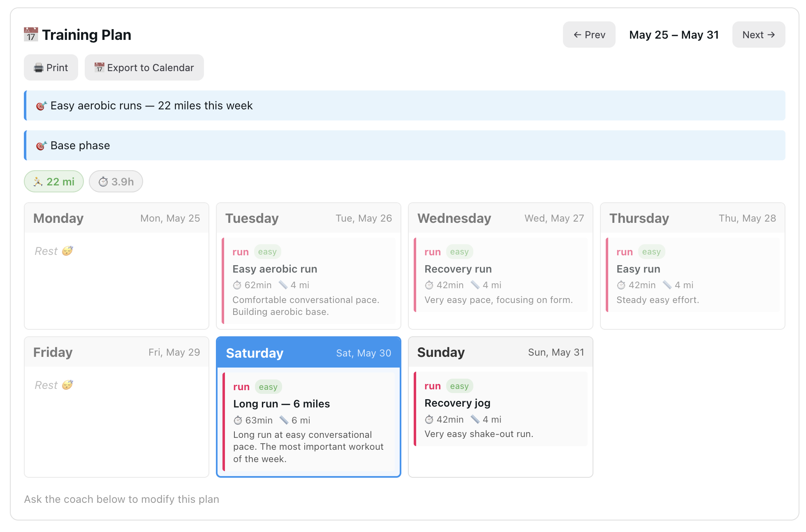Click the printer icon in Print button
Screen dimensions: 806x532
click(x=39, y=68)
